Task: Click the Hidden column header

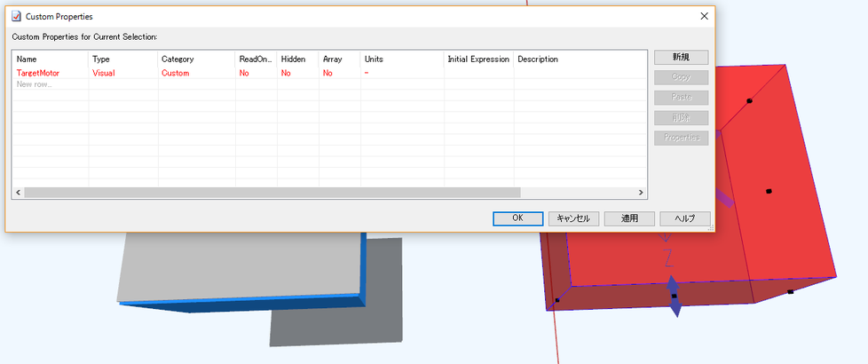Action: tap(298, 59)
